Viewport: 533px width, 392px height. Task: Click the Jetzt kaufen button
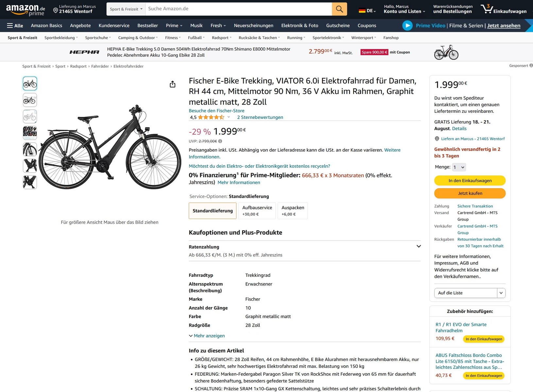[470, 193]
